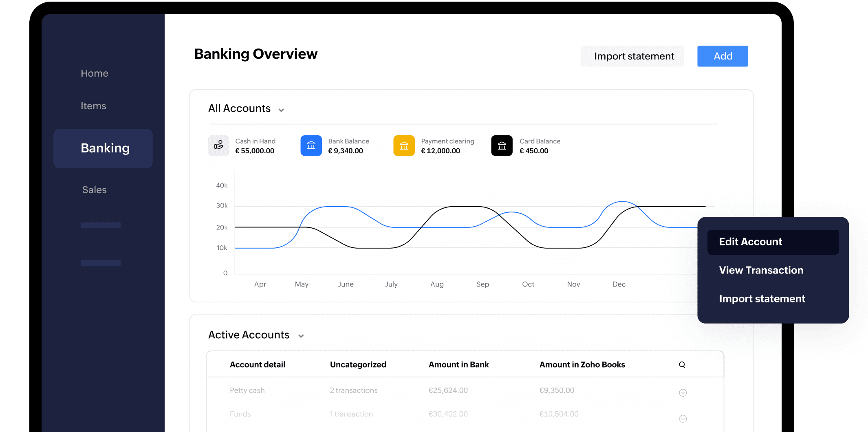Click the € 12,000.00 payment clearing value
868x432 pixels.
tap(441, 151)
